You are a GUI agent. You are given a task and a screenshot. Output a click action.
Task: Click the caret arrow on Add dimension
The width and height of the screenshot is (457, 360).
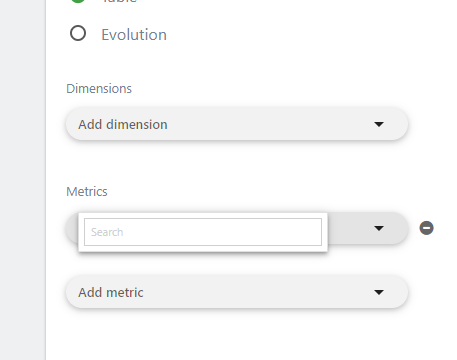tap(379, 124)
